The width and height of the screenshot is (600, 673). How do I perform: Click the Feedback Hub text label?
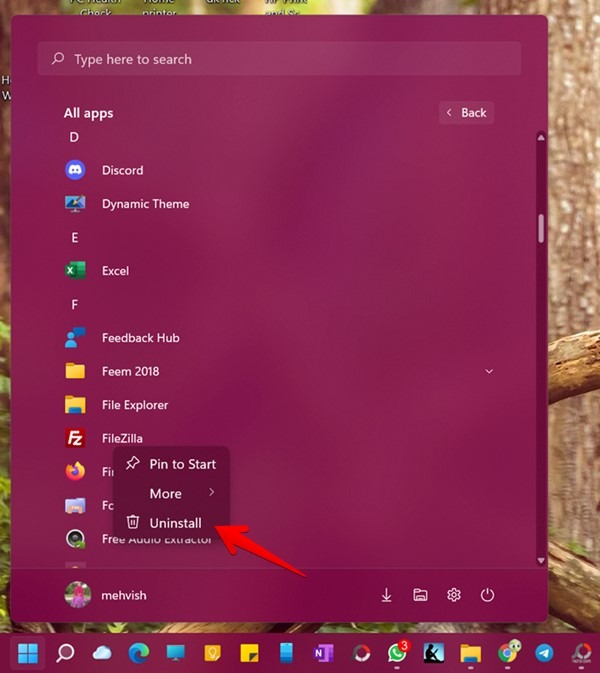click(x=141, y=338)
